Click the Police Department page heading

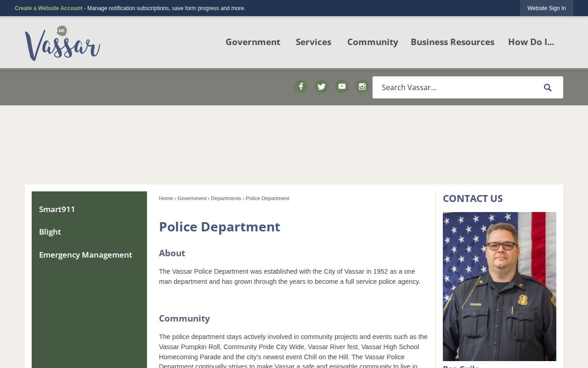(220, 227)
